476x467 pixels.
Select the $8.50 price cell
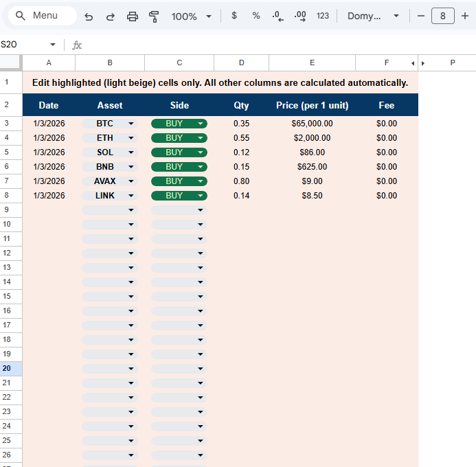[x=312, y=196]
